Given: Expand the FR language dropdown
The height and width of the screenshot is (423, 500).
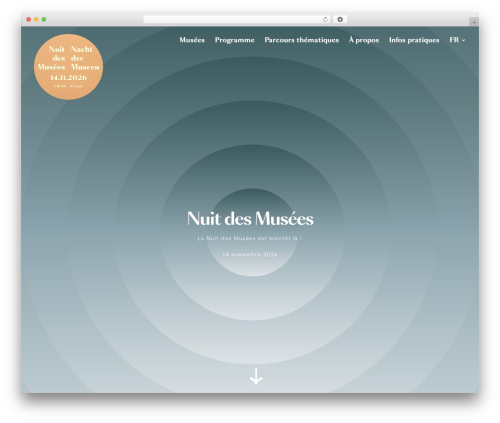Looking at the screenshot, I should click(457, 40).
